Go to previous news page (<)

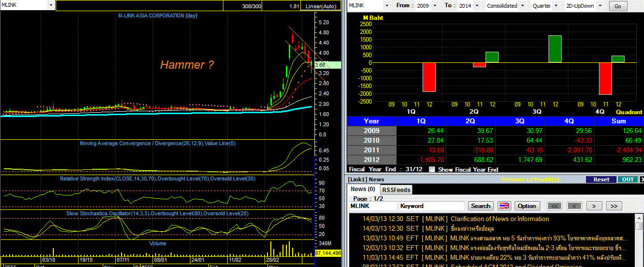tap(574, 206)
